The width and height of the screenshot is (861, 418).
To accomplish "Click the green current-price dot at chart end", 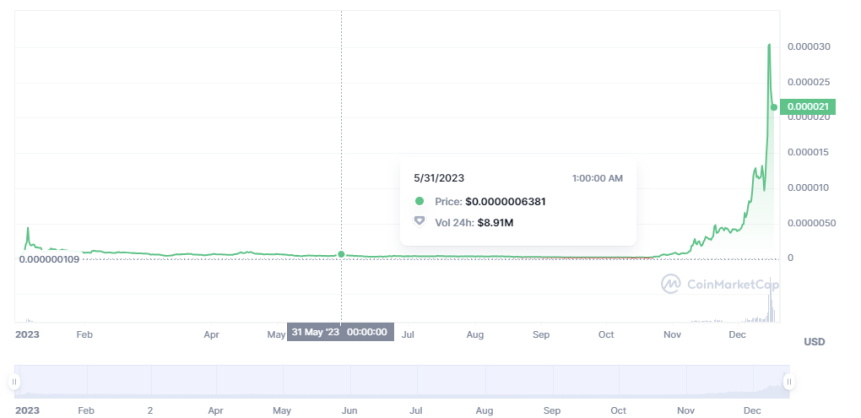I will 774,107.
